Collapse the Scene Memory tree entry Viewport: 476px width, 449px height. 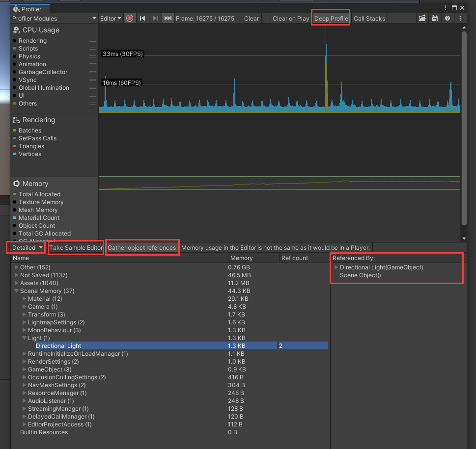coord(17,291)
